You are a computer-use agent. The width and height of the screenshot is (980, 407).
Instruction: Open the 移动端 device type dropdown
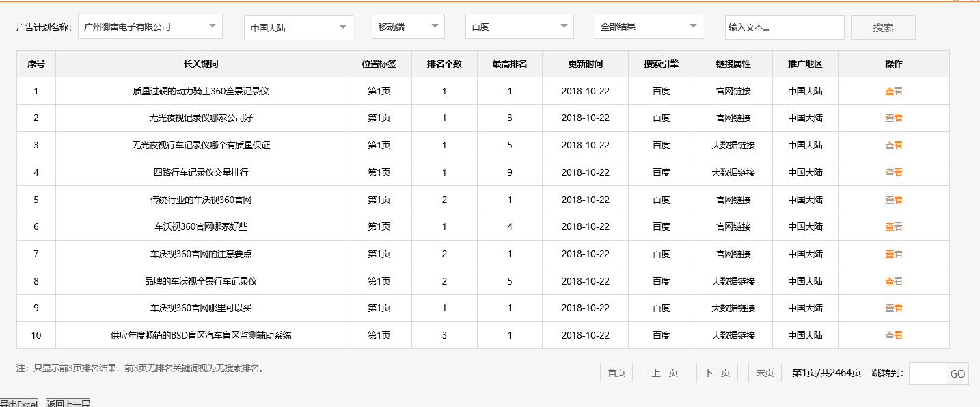click(x=407, y=27)
